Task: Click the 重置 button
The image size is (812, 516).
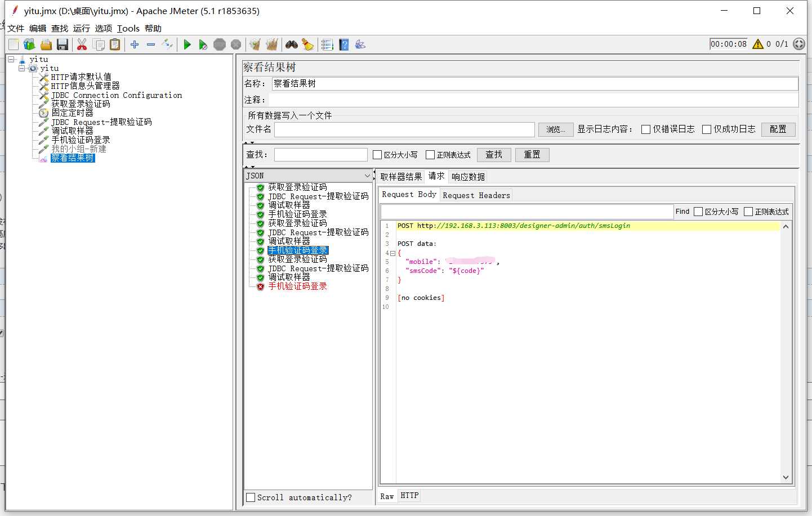Action: pyautogui.click(x=532, y=155)
